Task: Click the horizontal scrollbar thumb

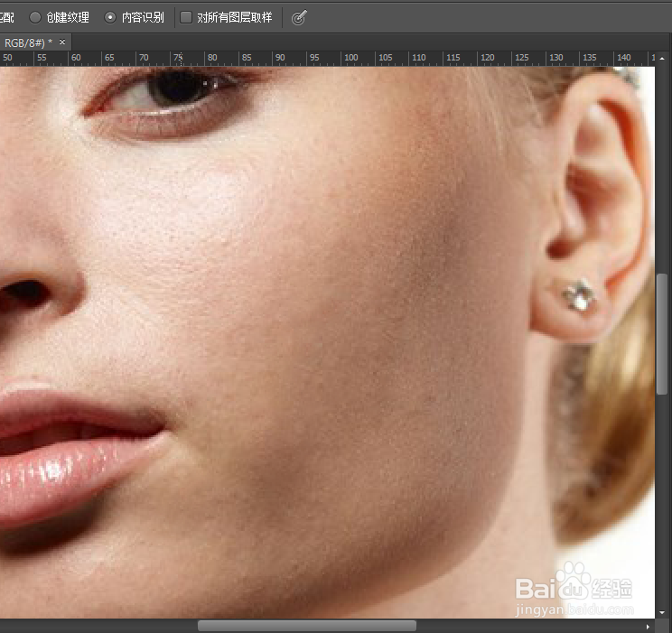Action: 307,626
